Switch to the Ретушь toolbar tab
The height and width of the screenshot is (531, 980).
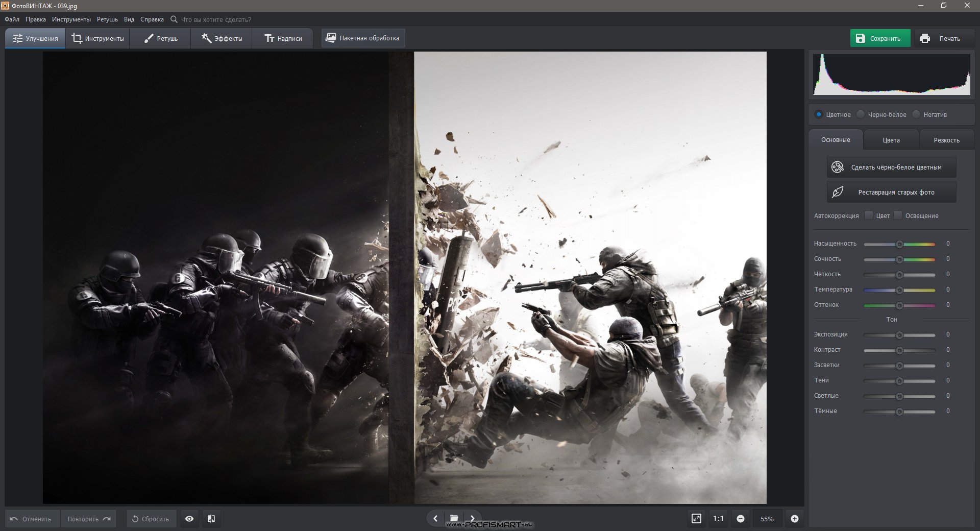[x=160, y=38]
